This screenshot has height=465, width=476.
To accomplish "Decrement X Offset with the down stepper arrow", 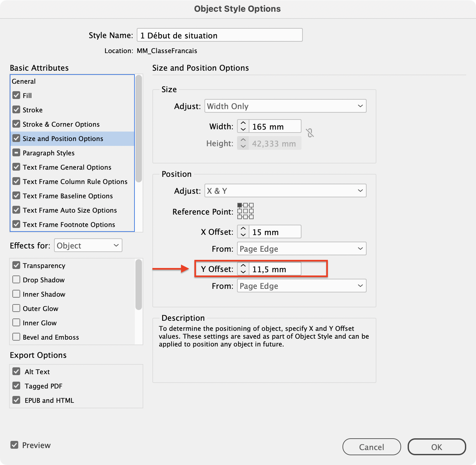I will tap(243, 234).
